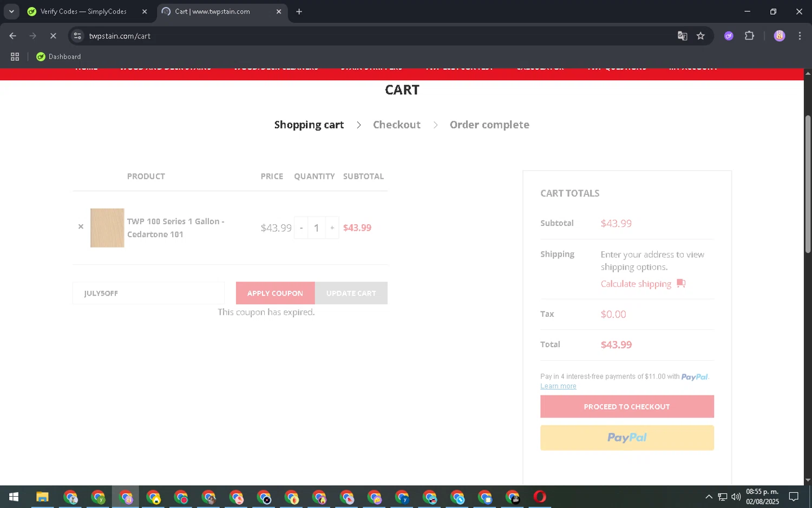Close the Cart twpstain tab
The image size is (812, 508).
coord(279,11)
